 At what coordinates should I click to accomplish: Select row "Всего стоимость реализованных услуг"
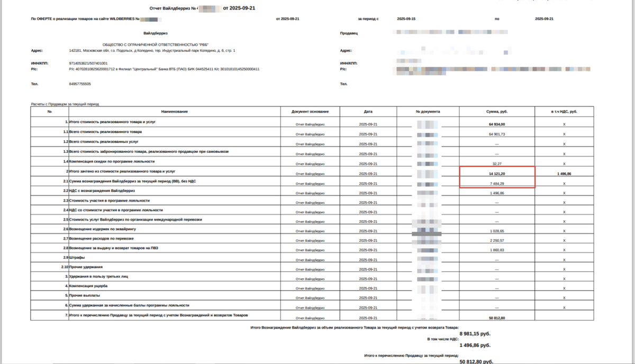click(x=312, y=142)
